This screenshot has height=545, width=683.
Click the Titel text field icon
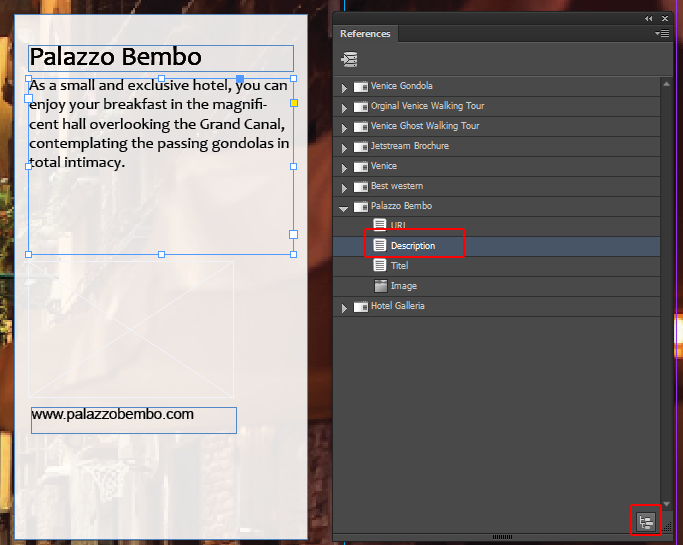click(380, 265)
